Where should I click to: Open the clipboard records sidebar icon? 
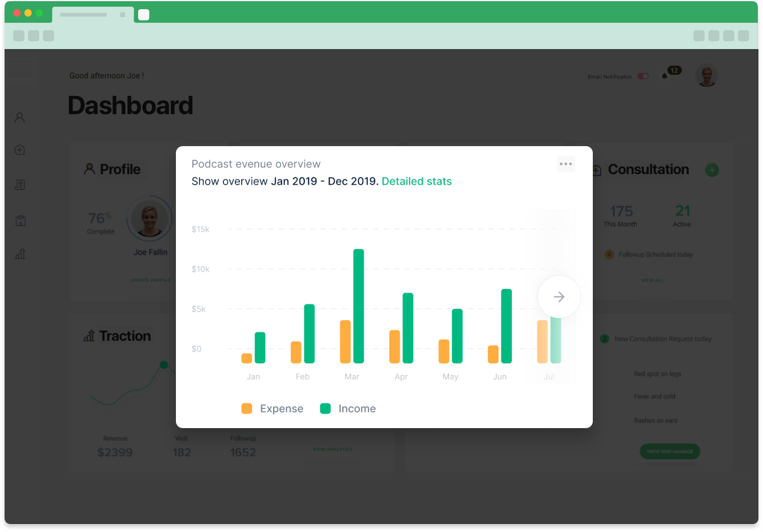click(x=21, y=220)
